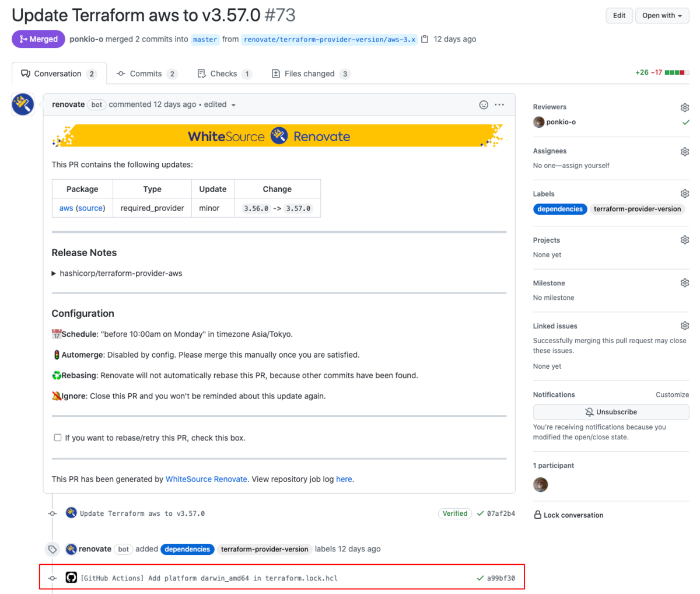The image size is (700, 594).
Task: Open the comment 'edited' history dropdown
Action: pyautogui.click(x=220, y=104)
